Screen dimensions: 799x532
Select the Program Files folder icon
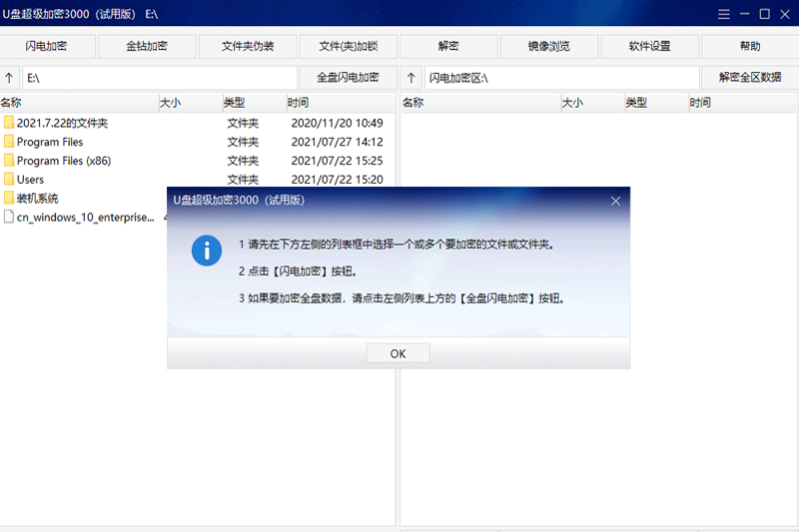(9, 142)
